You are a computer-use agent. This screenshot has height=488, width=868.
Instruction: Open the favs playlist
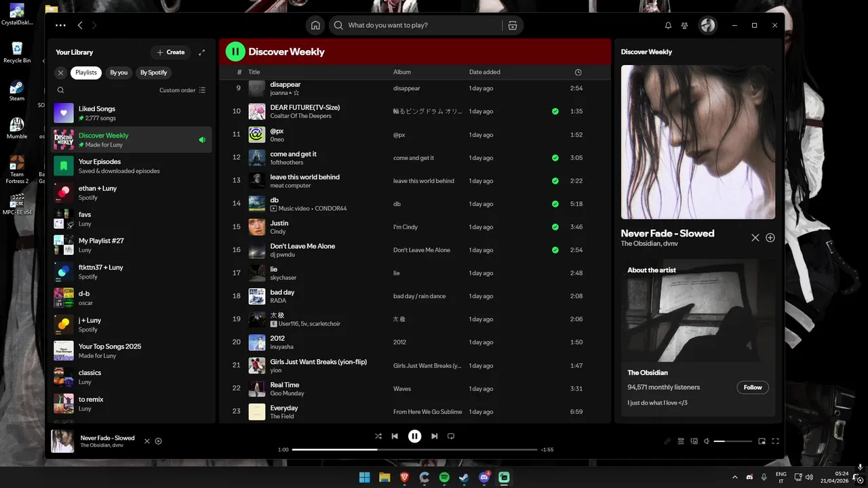132,219
